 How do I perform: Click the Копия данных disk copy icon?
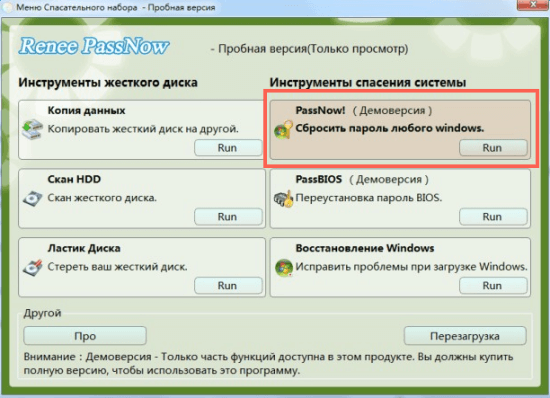tap(32, 129)
